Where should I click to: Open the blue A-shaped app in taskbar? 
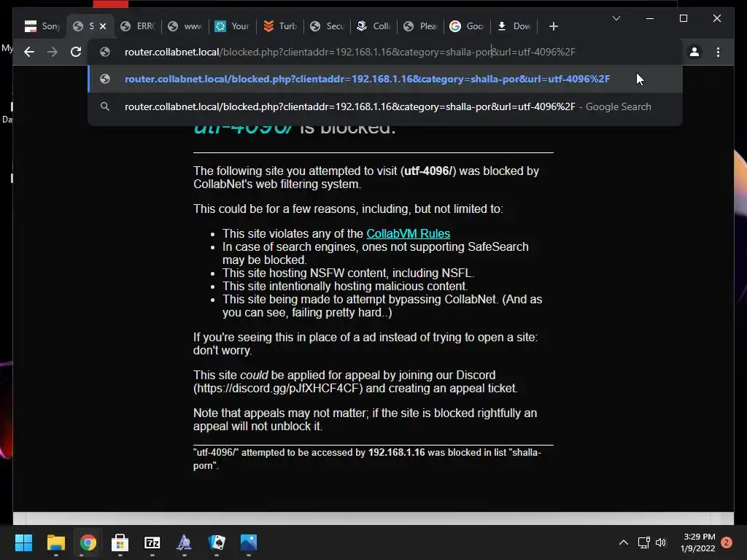point(184,542)
